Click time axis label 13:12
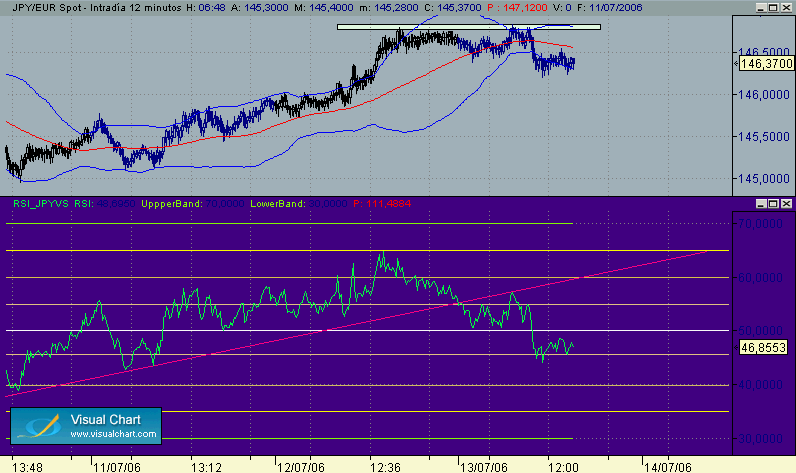 pos(206,467)
